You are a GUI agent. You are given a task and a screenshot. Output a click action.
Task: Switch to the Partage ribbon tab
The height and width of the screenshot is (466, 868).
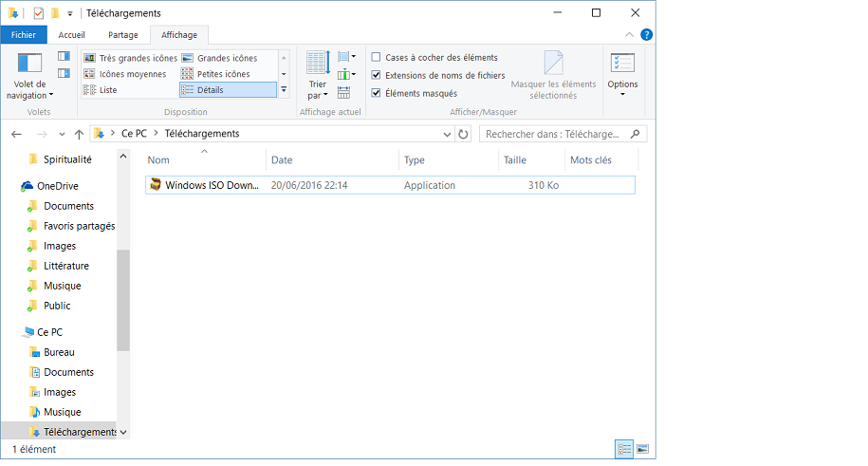click(x=122, y=35)
